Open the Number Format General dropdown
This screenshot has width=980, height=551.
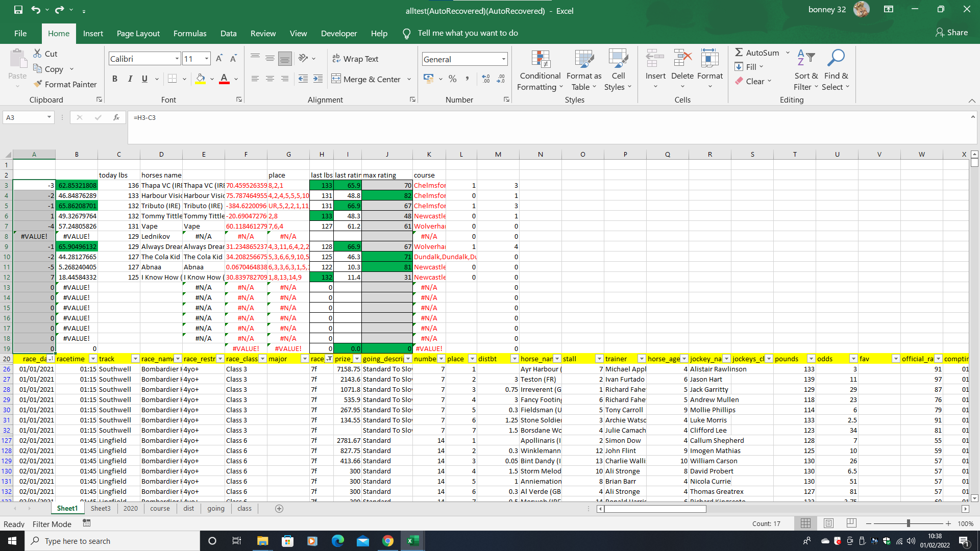503,59
